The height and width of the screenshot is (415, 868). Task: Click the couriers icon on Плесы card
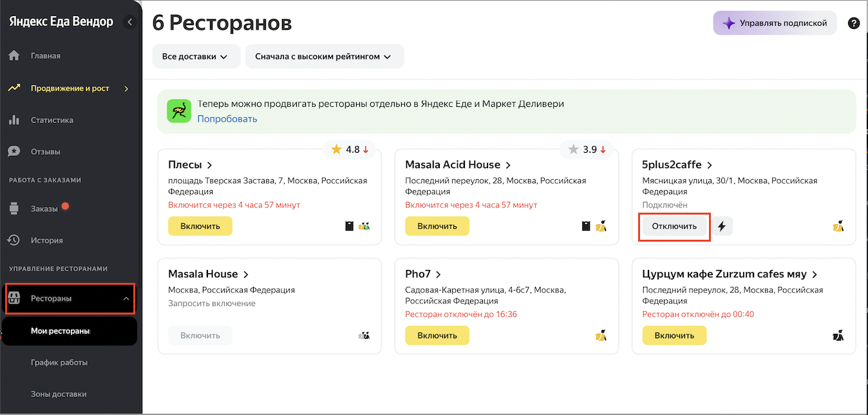click(x=364, y=226)
